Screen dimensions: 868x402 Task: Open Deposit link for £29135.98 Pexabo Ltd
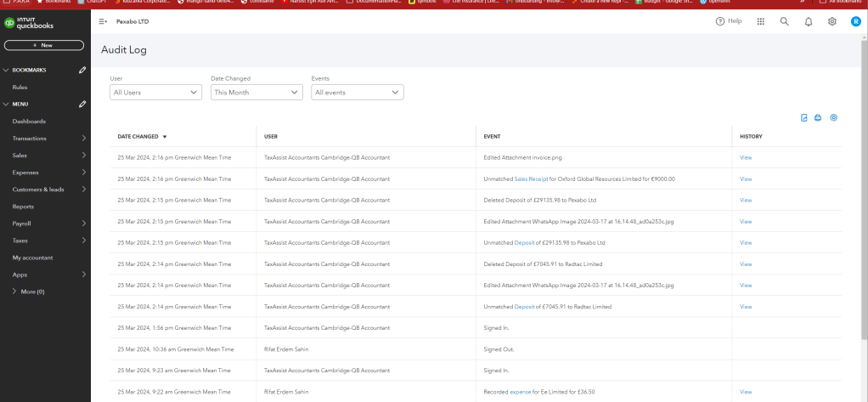click(524, 242)
